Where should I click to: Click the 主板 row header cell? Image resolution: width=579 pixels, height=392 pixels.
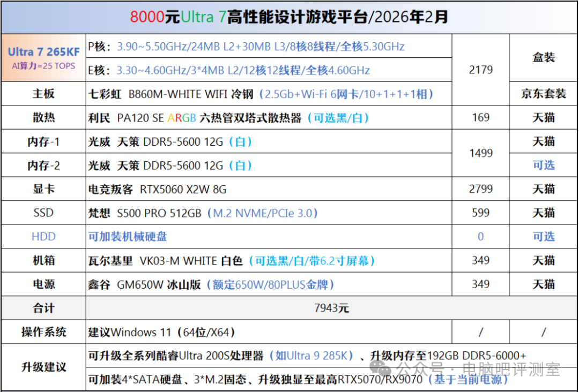(43, 94)
